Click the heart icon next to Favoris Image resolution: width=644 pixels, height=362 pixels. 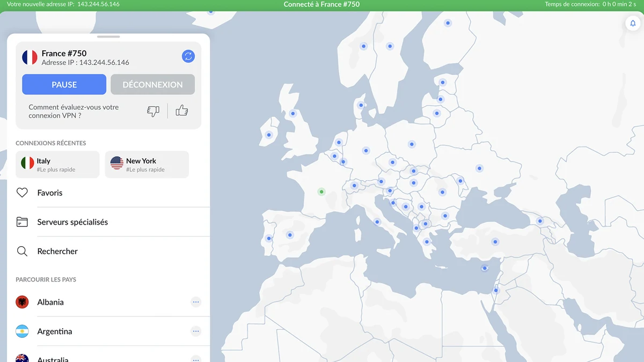click(22, 193)
